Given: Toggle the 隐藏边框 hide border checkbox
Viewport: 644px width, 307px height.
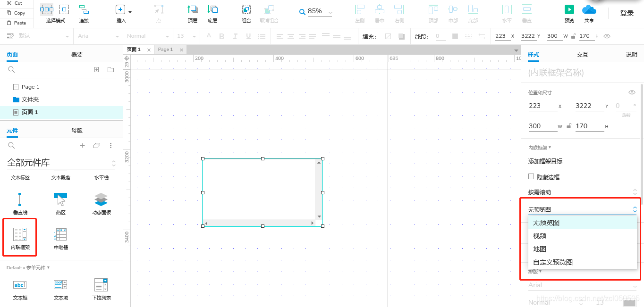Looking at the screenshot, I should pos(531,176).
